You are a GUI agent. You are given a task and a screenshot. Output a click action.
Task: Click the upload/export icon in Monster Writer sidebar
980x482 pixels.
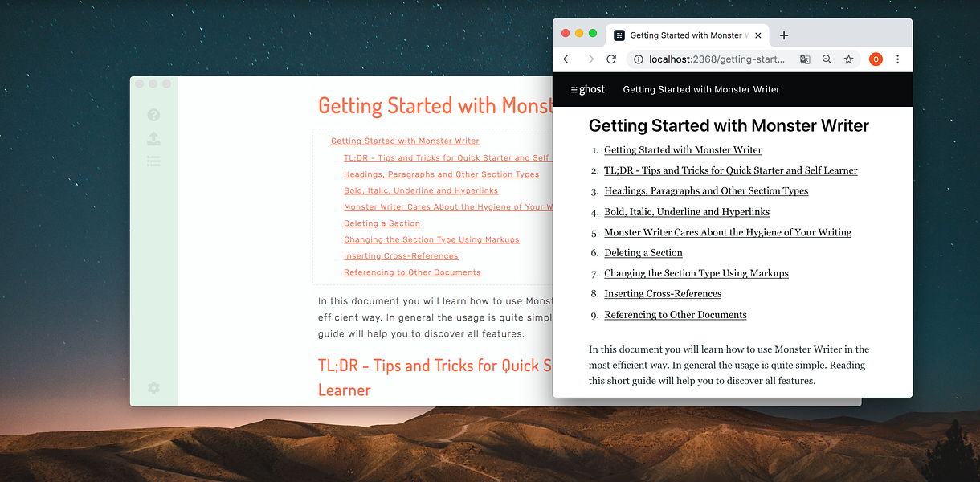[x=153, y=138]
